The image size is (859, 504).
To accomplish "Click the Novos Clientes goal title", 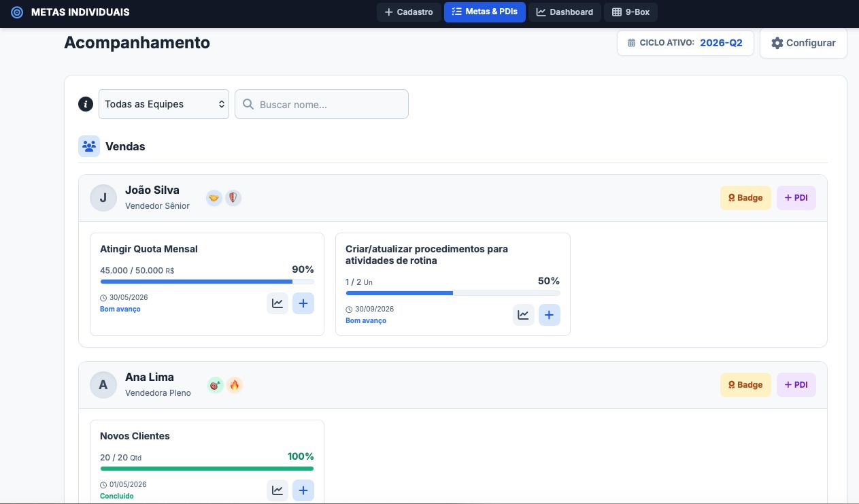I will pyautogui.click(x=135, y=436).
